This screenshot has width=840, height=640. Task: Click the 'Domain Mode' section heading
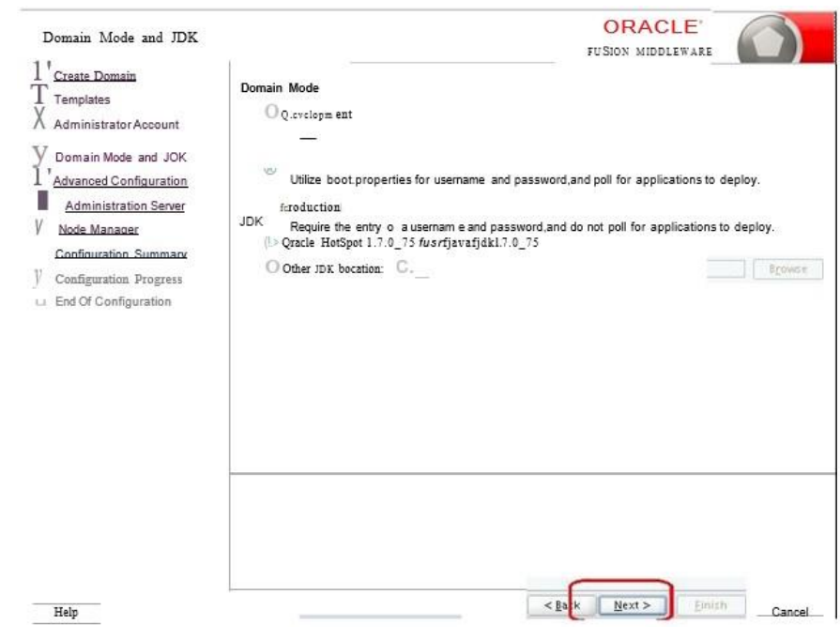(280, 88)
